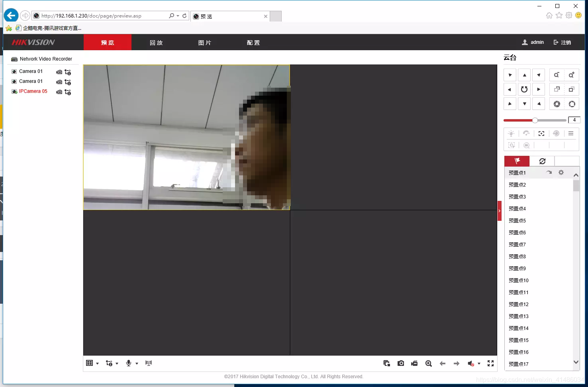
Task: Click the PTZ zoom out icon
Action: pyautogui.click(x=557, y=75)
